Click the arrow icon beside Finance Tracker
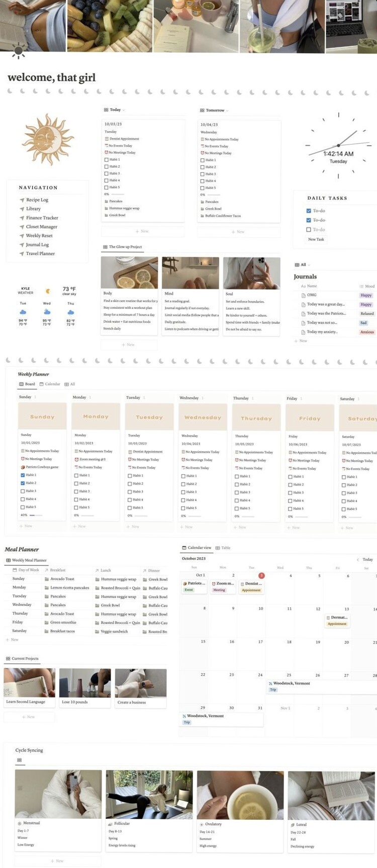This screenshot has height=868, width=377. coord(22,218)
